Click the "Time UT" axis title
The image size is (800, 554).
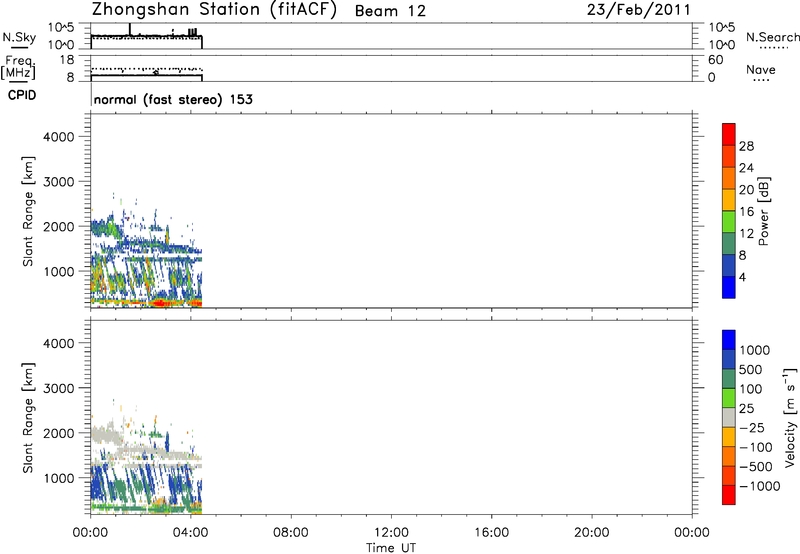391,548
